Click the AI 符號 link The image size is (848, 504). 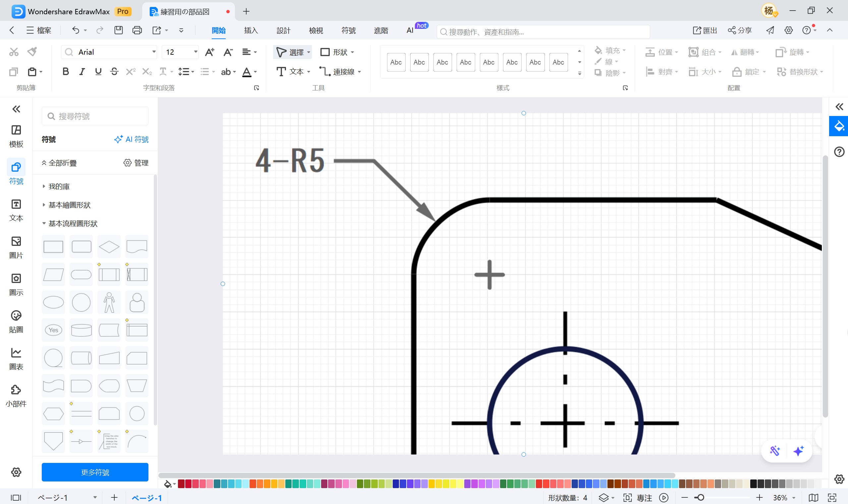[x=131, y=139]
